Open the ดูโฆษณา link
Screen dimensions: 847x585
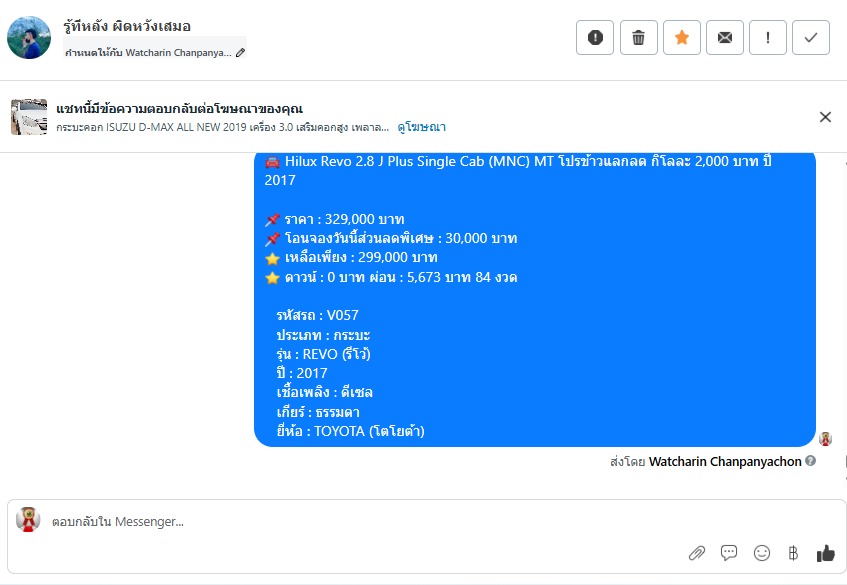421,127
